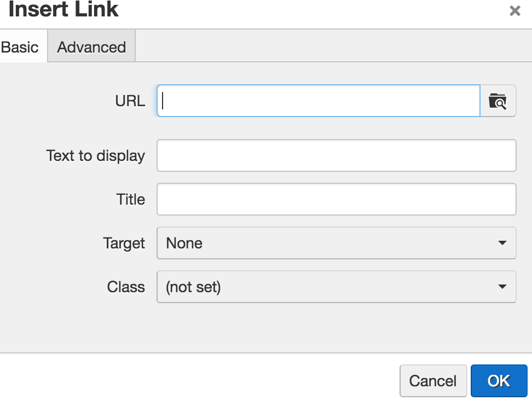Click the Title input field
Viewport: 532px width, 406px height.
point(336,199)
